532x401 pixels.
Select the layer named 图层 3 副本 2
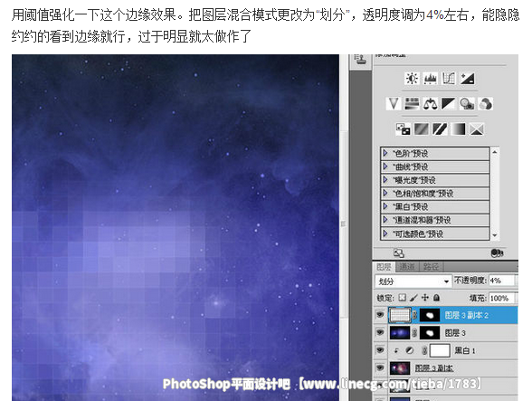click(x=466, y=315)
